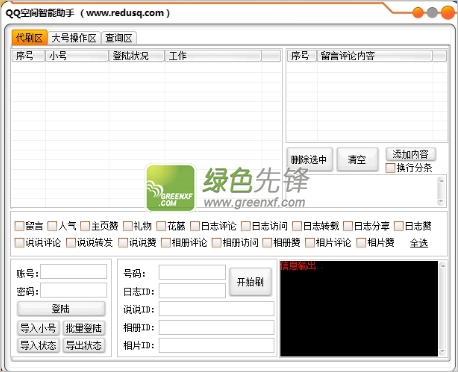The width and height of the screenshot is (458, 372).
Task: Open the 查询区 tab
Action: [x=119, y=38]
